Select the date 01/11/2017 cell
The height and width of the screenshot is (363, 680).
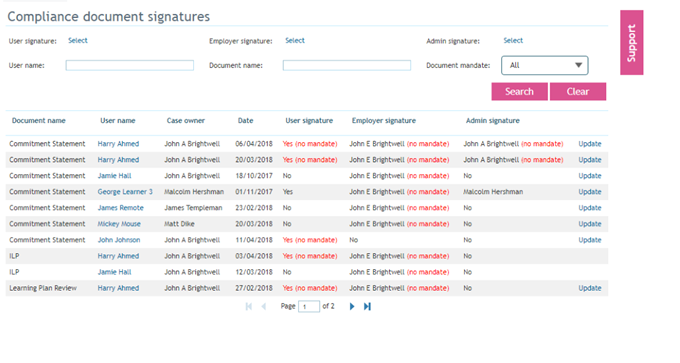(x=254, y=192)
